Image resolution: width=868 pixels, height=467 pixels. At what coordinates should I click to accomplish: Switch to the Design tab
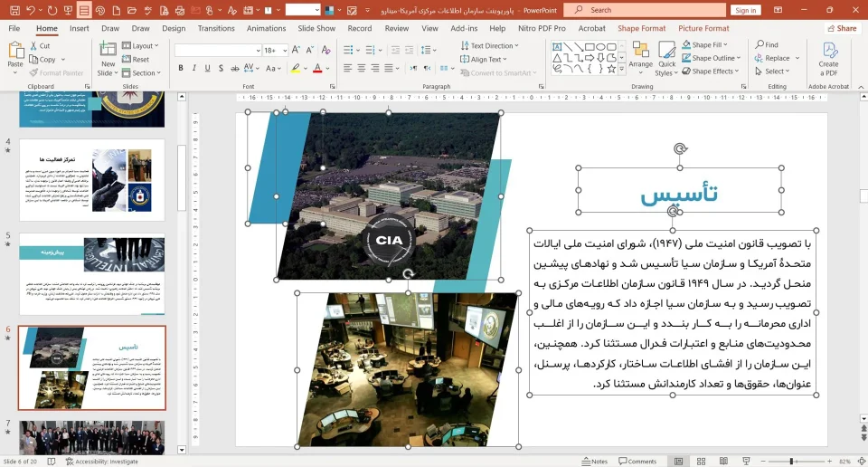[x=174, y=28]
